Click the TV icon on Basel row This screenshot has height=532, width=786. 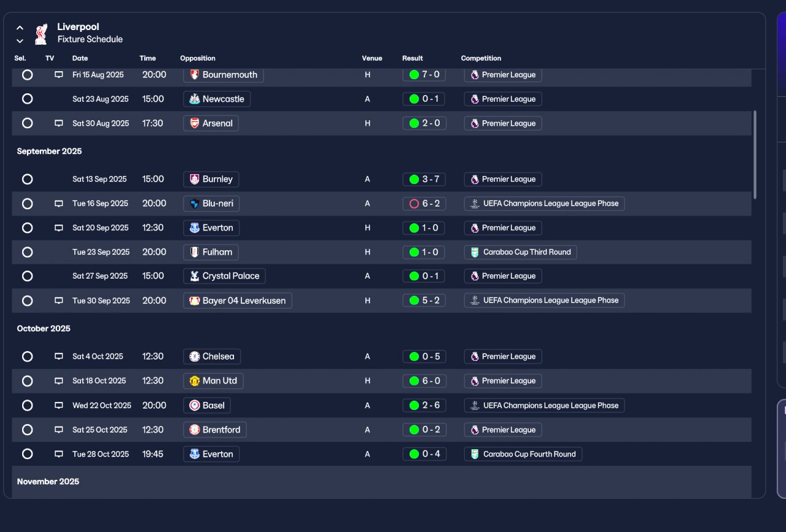click(x=59, y=406)
